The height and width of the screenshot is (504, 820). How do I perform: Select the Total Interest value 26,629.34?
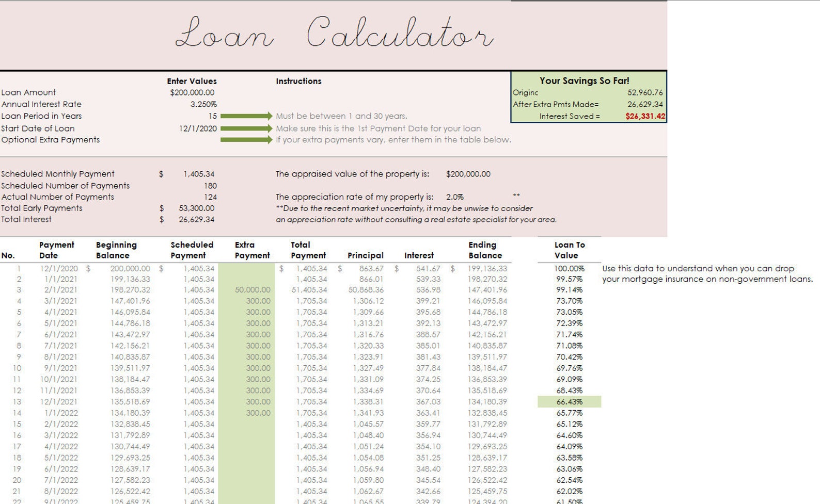click(x=197, y=219)
